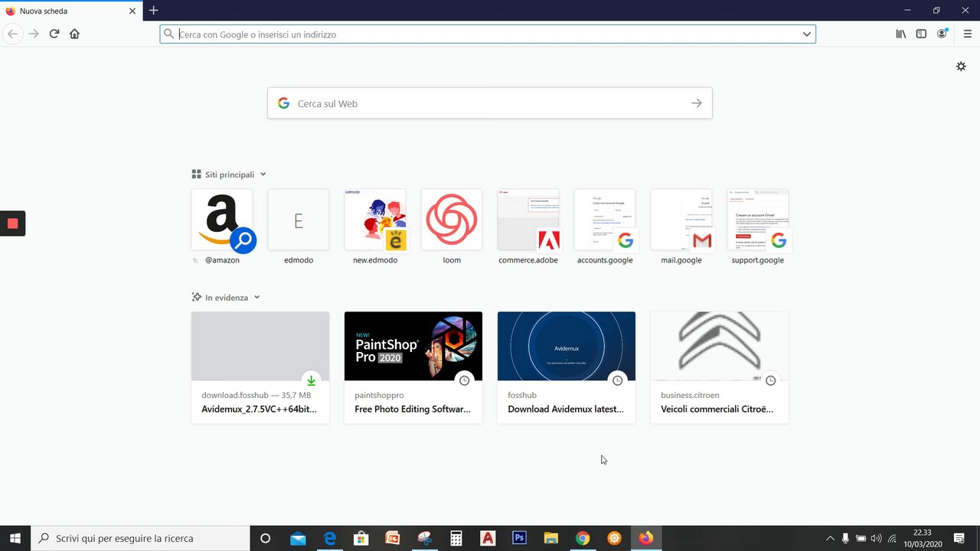The image size is (980, 551).
Task: Open Windows Start menu
Action: coord(15,538)
